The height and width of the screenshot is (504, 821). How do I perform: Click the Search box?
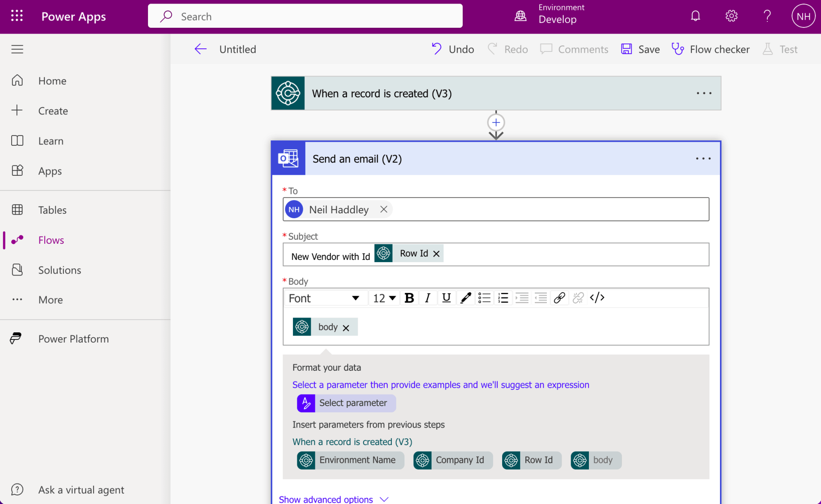coord(305,16)
